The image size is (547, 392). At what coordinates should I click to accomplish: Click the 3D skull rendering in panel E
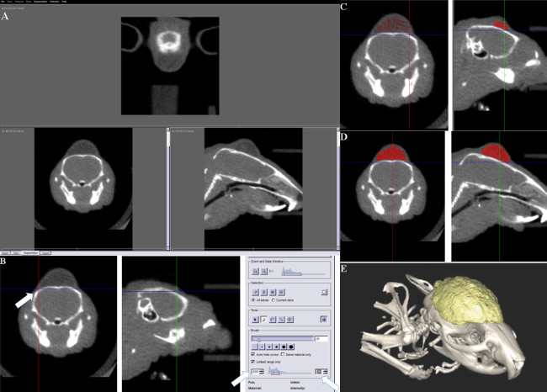coord(443,328)
